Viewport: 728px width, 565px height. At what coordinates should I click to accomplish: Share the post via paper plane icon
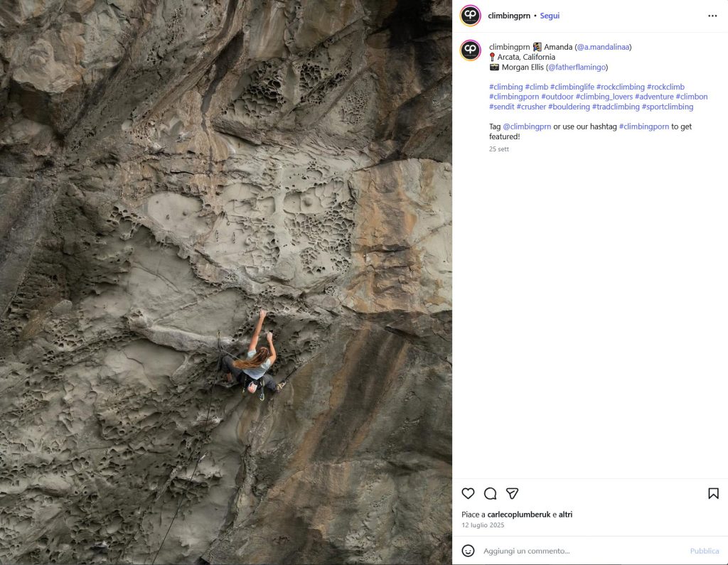512,493
